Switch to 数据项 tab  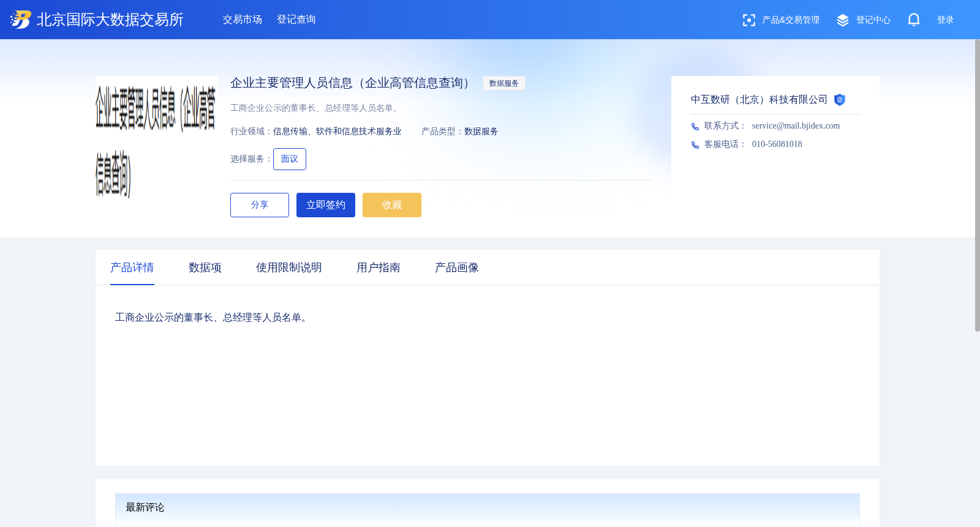pos(205,267)
